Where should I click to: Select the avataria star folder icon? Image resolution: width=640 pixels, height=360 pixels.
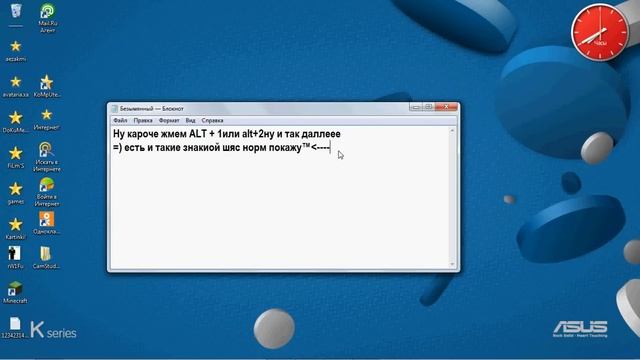click(16, 82)
